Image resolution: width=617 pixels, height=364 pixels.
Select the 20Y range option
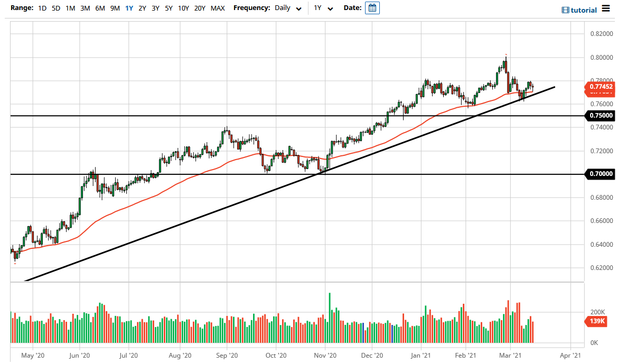pyautogui.click(x=200, y=8)
